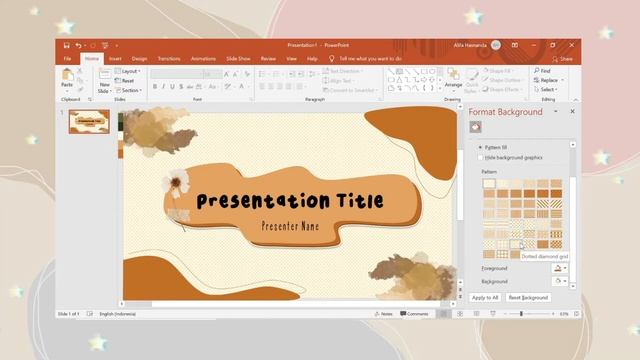Switch to the Insert tab
This screenshot has width=640, height=360.
[115, 59]
